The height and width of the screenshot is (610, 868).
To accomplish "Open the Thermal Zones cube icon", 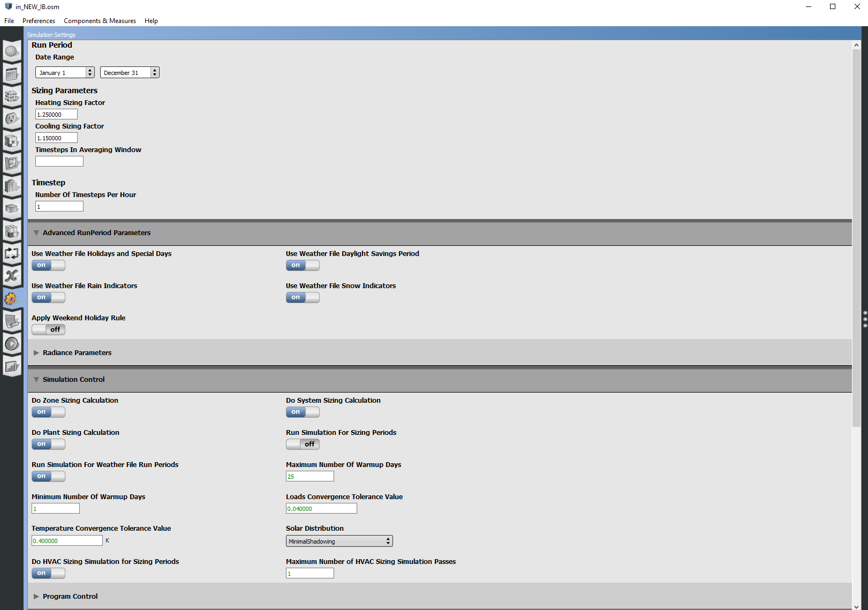I will click(x=12, y=231).
